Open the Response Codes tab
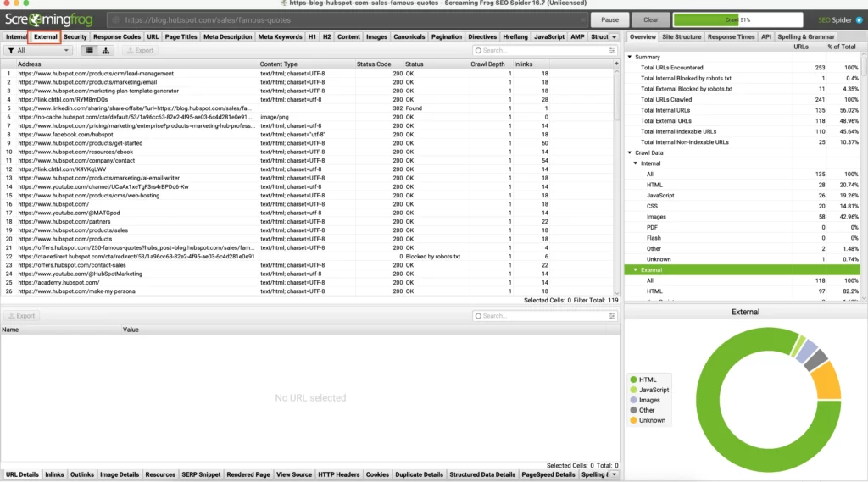 pyautogui.click(x=117, y=37)
